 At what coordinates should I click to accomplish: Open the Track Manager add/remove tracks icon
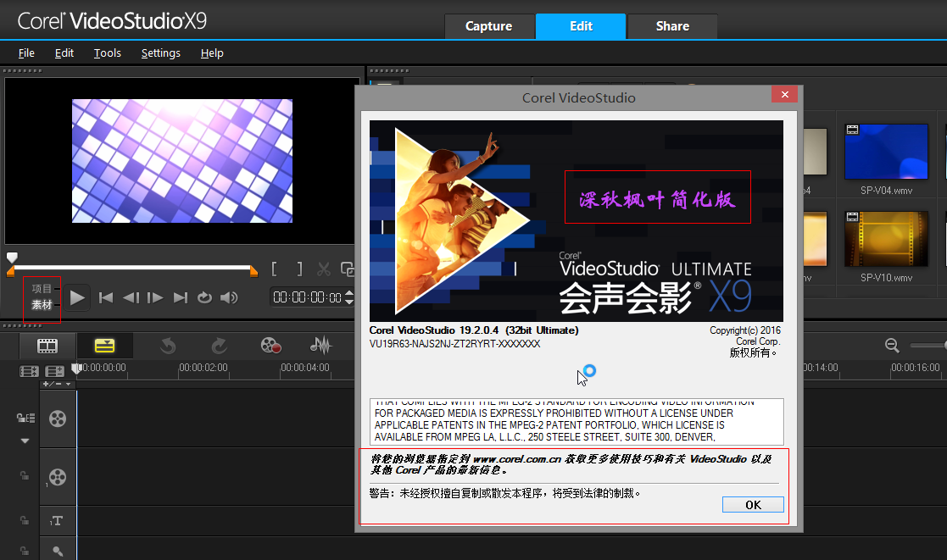click(x=54, y=371)
